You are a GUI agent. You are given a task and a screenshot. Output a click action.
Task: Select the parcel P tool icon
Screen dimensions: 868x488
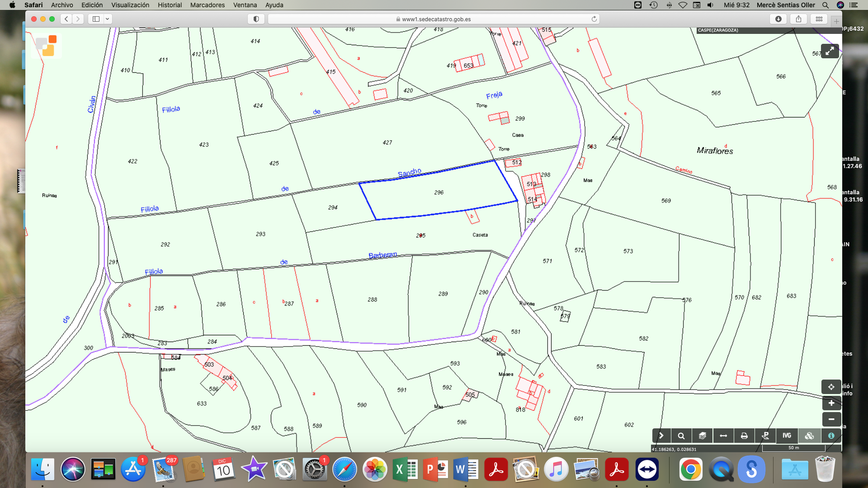[x=765, y=436]
